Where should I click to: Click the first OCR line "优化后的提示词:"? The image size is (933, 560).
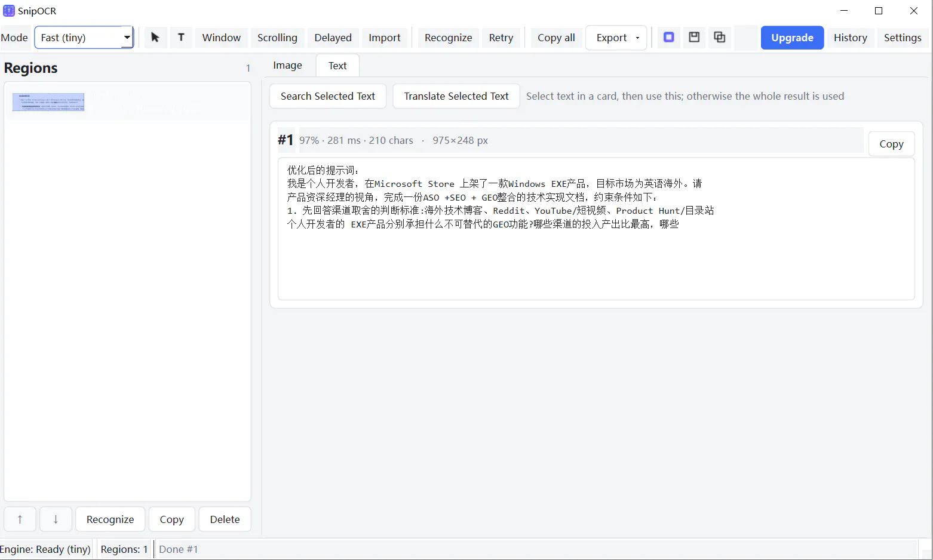coord(323,170)
